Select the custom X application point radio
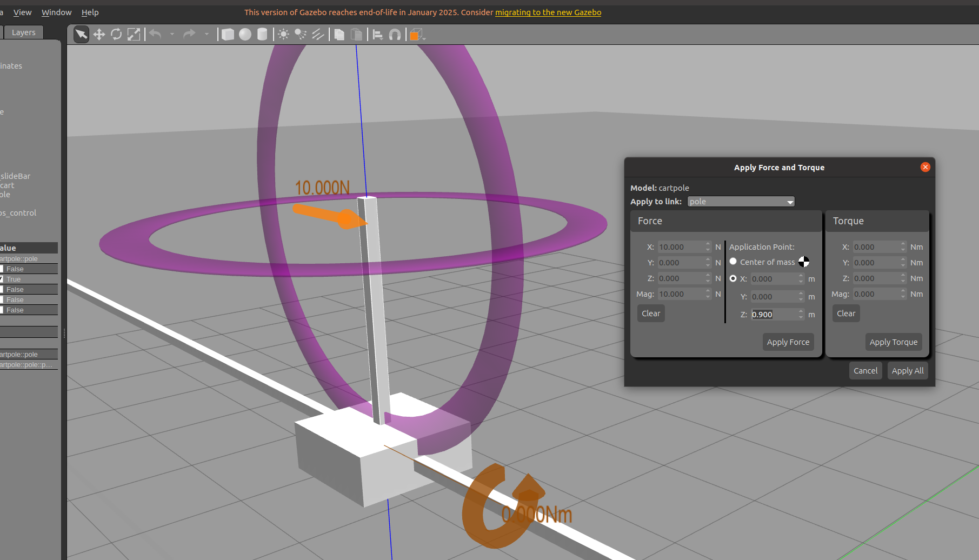 733,278
